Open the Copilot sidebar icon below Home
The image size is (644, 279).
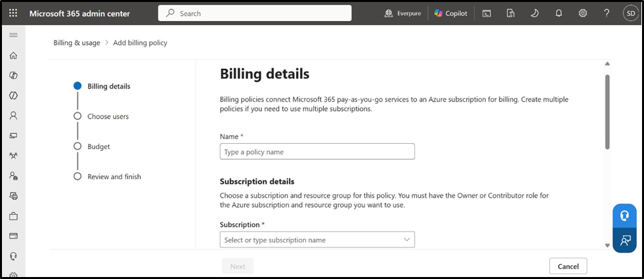pyautogui.click(x=13, y=75)
